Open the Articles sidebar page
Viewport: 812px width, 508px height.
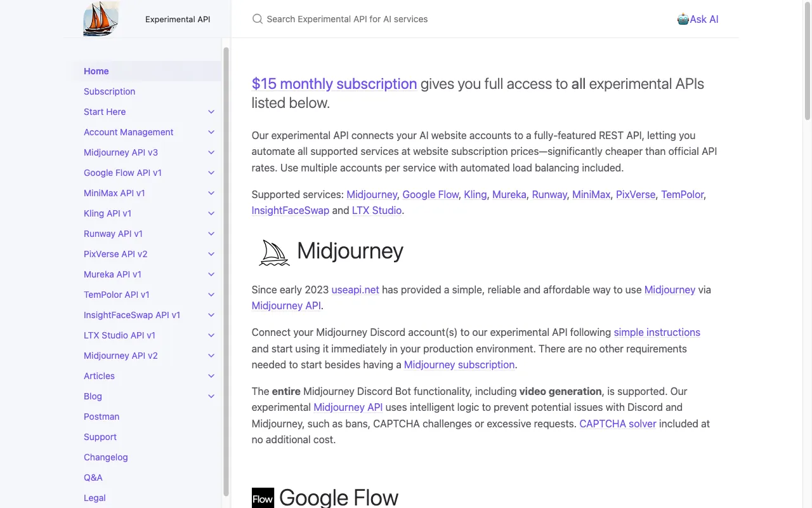click(x=99, y=376)
